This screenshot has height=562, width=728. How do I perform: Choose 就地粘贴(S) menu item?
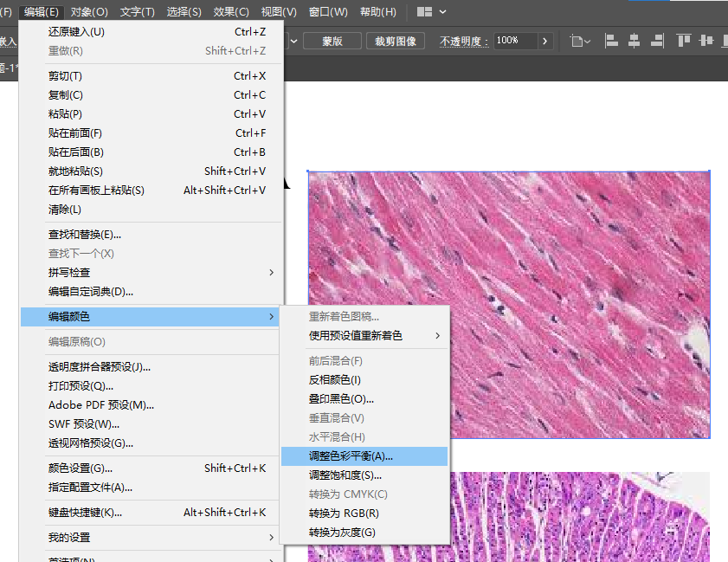click(x=151, y=171)
